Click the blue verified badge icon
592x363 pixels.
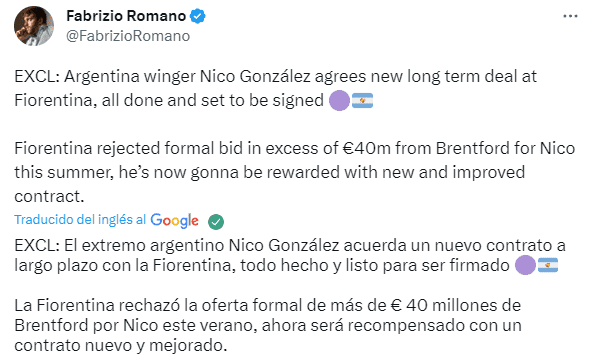pyautogui.click(x=197, y=16)
